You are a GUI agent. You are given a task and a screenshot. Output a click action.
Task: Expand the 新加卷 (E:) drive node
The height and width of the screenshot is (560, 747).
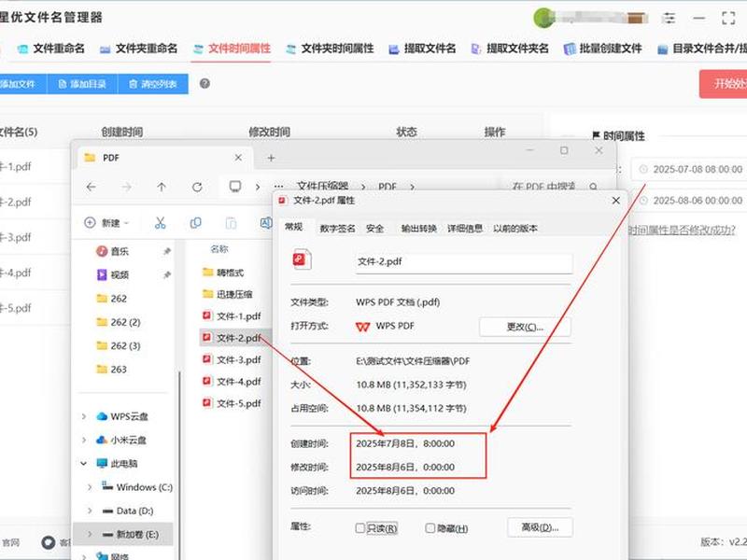click(90, 534)
